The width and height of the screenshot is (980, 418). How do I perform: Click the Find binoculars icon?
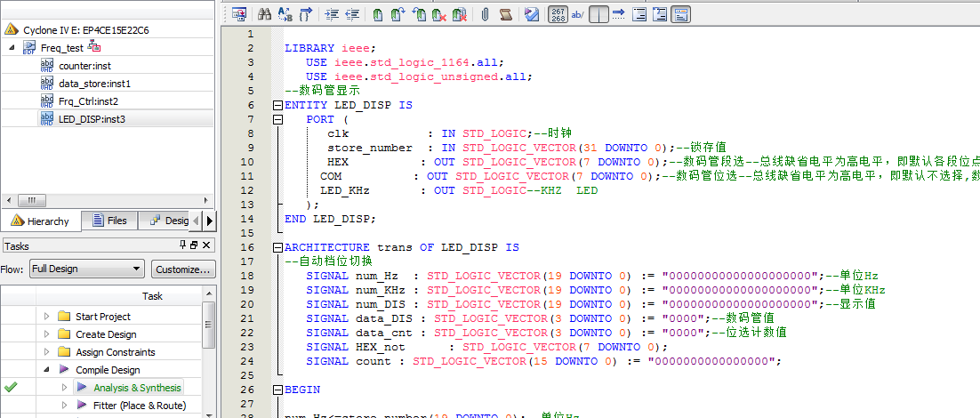coord(264,14)
